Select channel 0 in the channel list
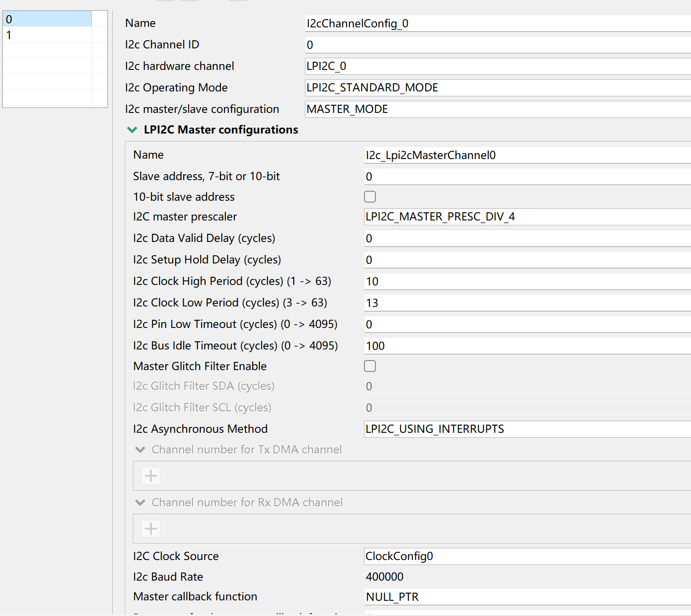The height and width of the screenshot is (616, 691). (47, 19)
